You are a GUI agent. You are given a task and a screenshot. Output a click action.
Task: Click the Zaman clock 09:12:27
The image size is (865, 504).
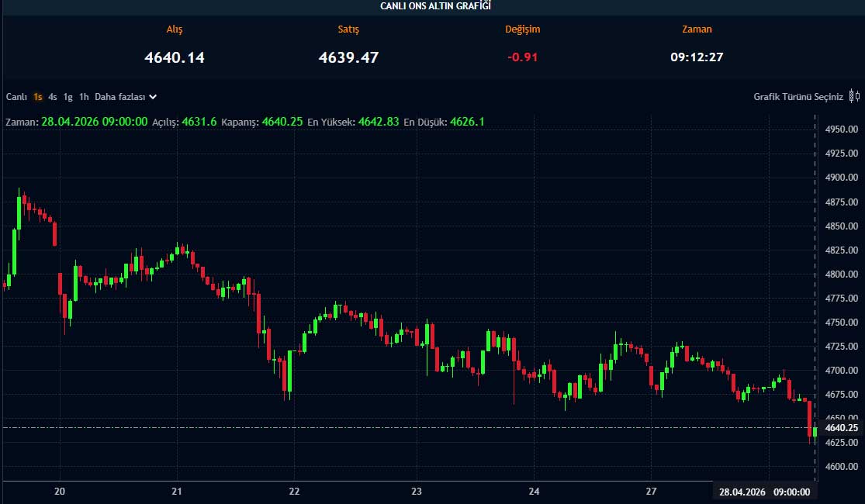[697, 57]
